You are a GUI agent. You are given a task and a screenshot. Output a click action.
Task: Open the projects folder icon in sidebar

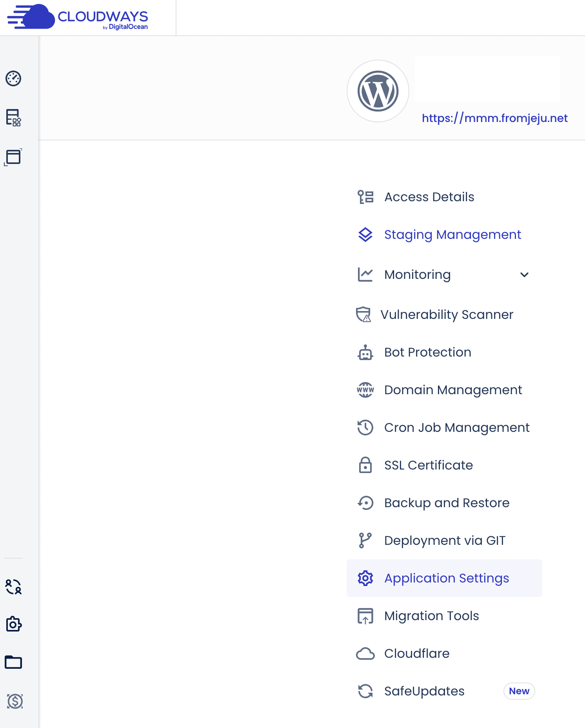[13, 662]
